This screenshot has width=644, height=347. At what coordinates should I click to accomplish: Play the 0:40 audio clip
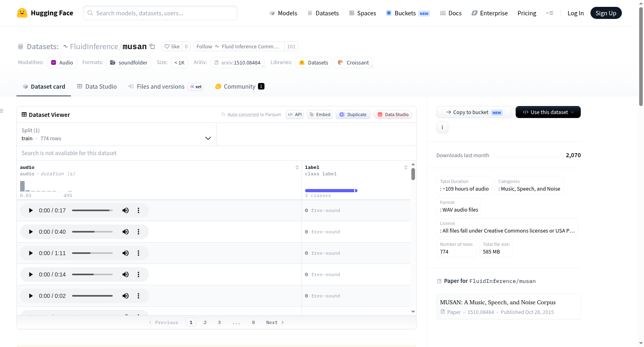31,232
